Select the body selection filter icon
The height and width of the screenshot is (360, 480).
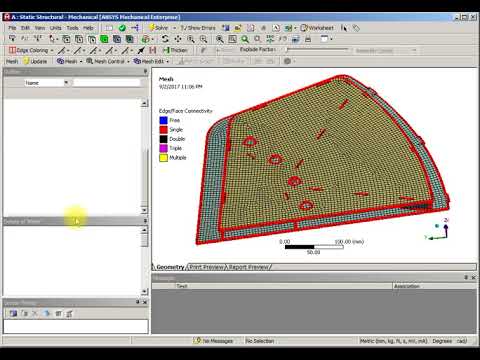pos(117,39)
